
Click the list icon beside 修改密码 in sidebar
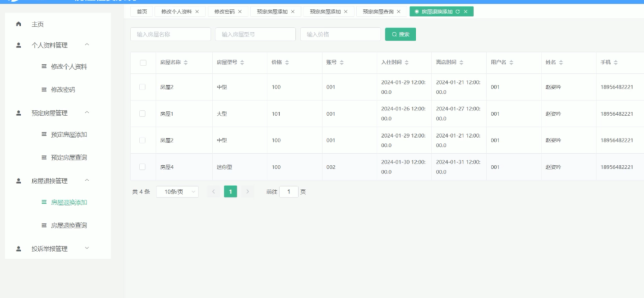click(x=44, y=89)
